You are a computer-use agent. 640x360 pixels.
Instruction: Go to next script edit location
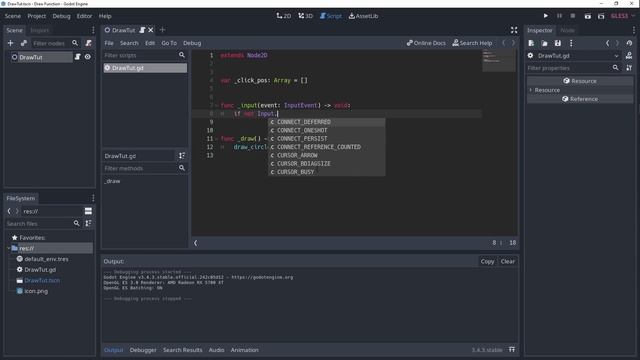pos(513,43)
